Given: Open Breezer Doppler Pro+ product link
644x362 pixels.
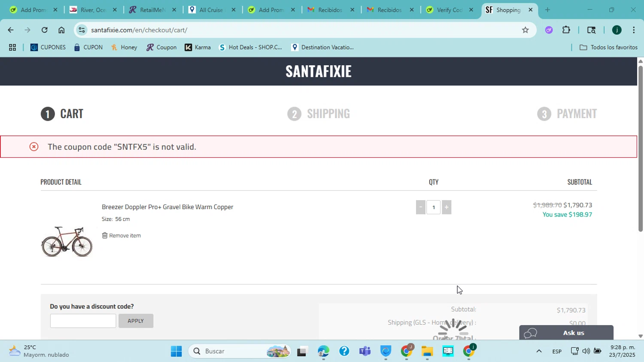Looking at the screenshot, I should [167, 207].
